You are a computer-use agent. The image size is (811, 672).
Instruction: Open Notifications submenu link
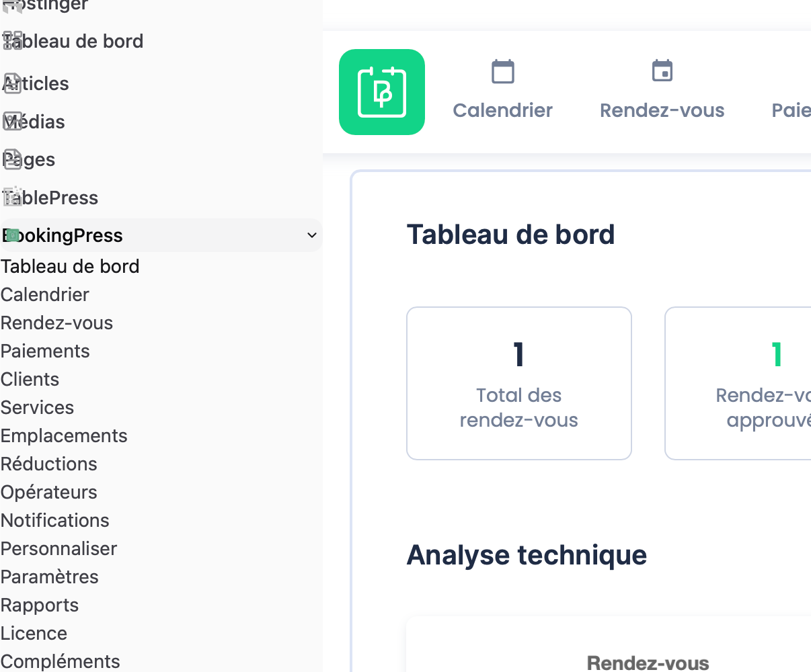55,520
